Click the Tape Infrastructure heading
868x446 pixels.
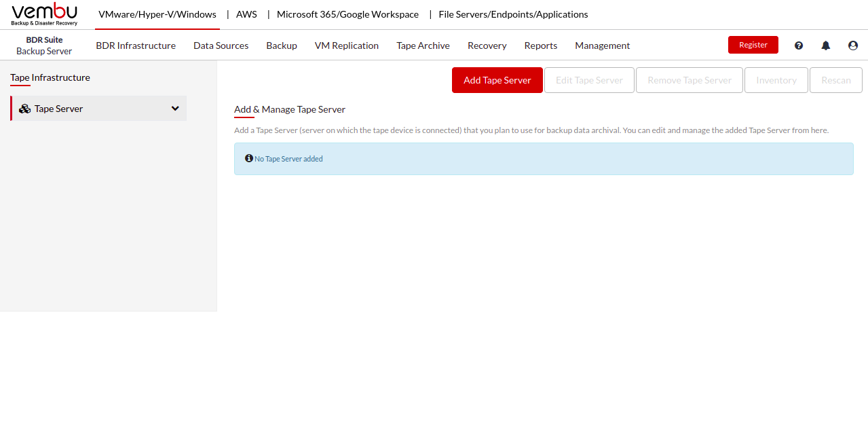(50, 77)
